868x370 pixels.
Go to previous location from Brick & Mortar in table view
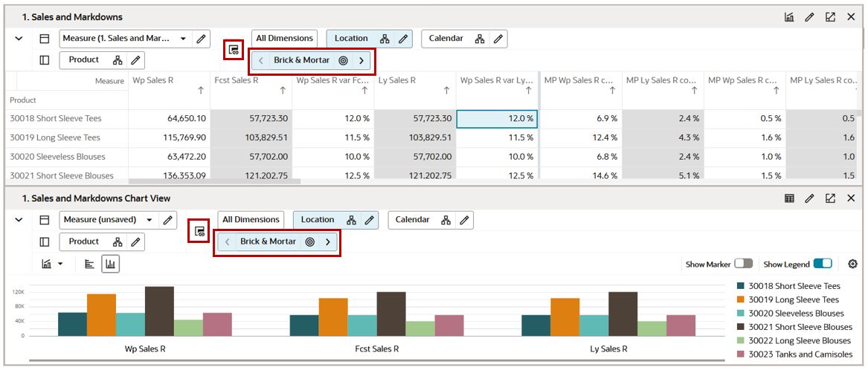[261, 61]
